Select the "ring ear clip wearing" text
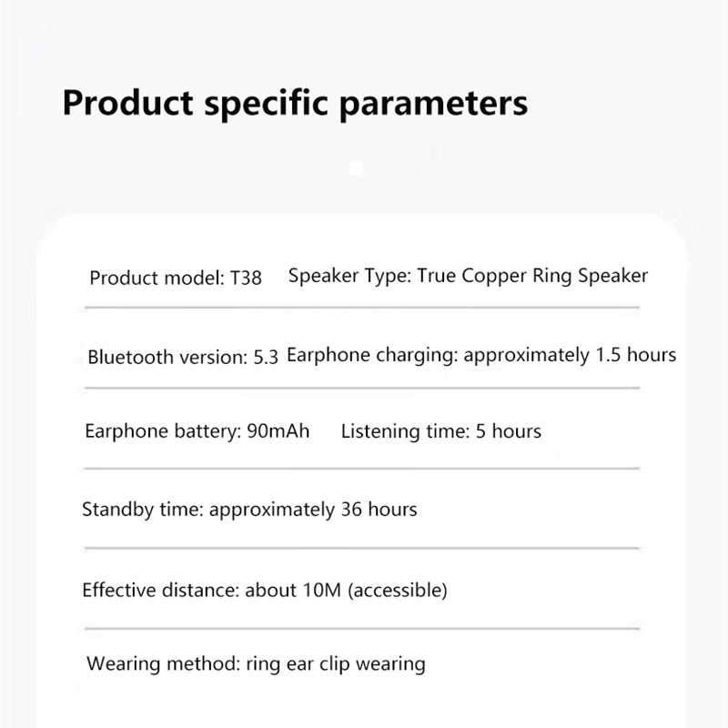 pyautogui.click(x=336, y=663)
